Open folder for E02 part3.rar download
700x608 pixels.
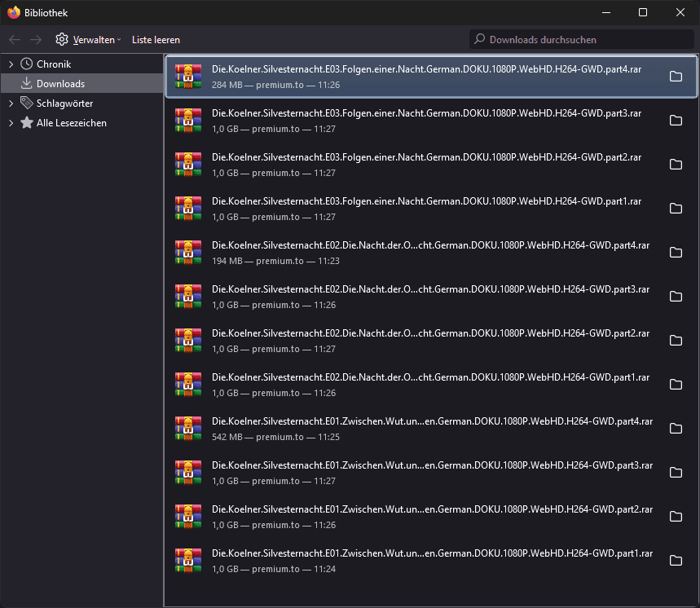coord(676,297)
